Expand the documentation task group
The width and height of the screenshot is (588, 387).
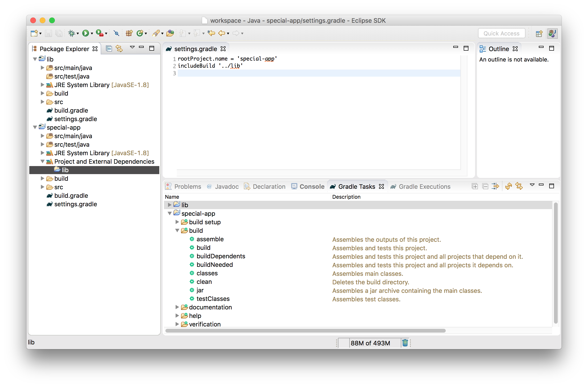177,307
